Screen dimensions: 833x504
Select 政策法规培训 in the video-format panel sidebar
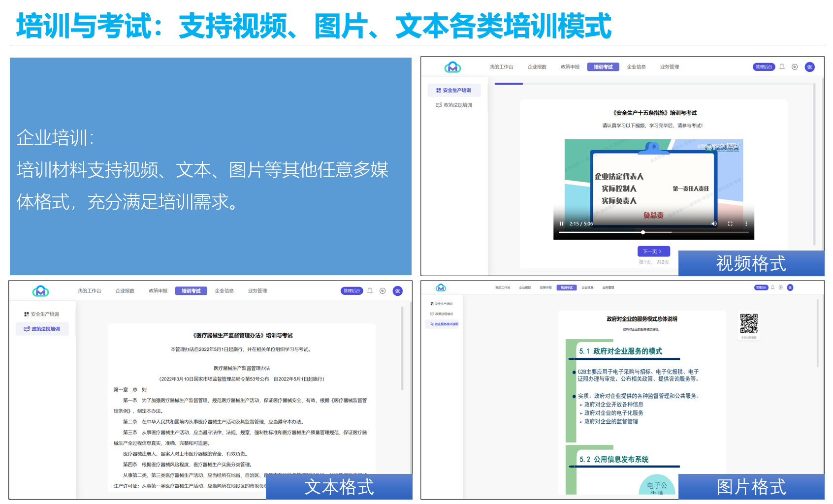click(x=454, y=105)
